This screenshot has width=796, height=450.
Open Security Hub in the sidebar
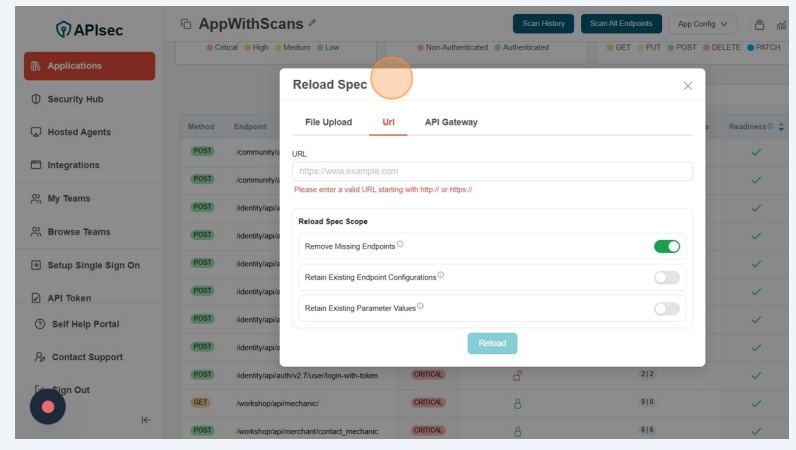(75, 99)
